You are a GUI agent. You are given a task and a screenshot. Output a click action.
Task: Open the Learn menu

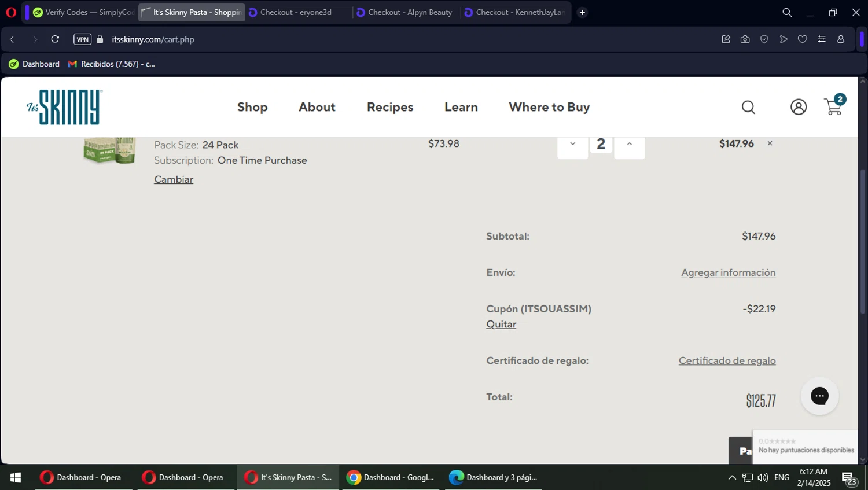point(461,107)
